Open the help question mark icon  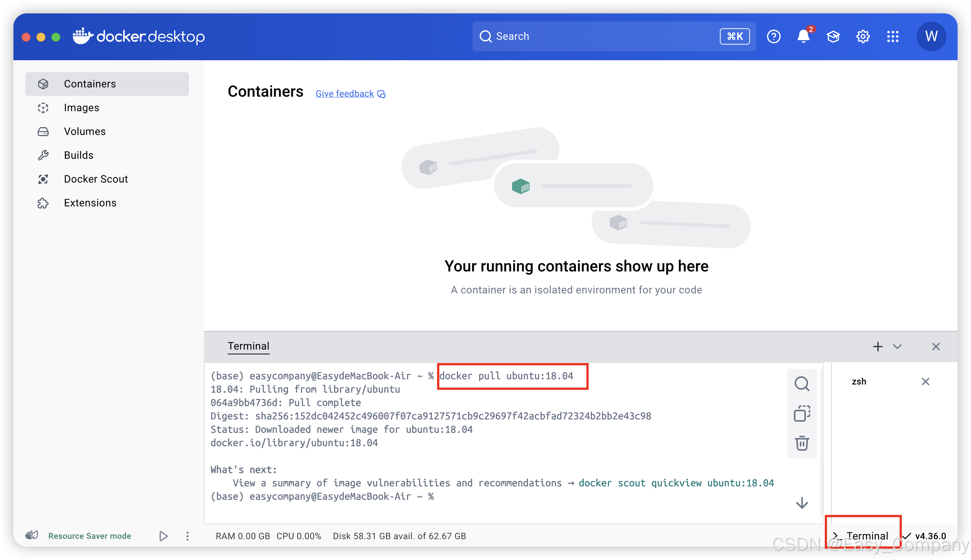pos(773,36)
